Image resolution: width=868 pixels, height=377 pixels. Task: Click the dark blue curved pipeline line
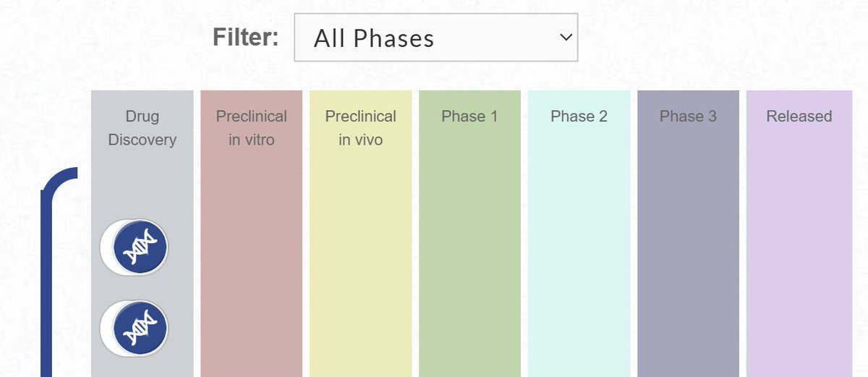tap(48, 275)
